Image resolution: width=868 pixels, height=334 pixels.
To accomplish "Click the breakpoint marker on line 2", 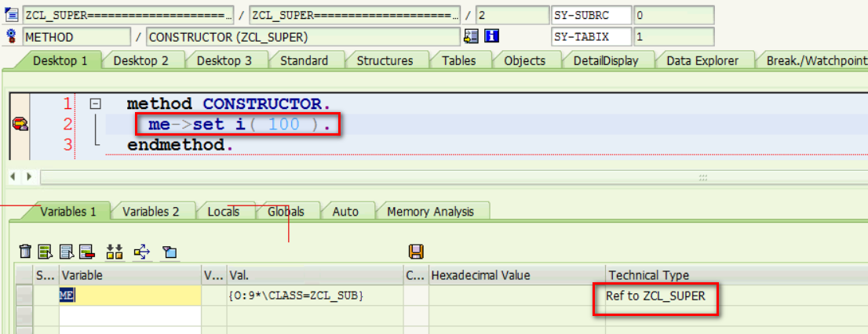I will pyautogui.click(x=20, y=125).
